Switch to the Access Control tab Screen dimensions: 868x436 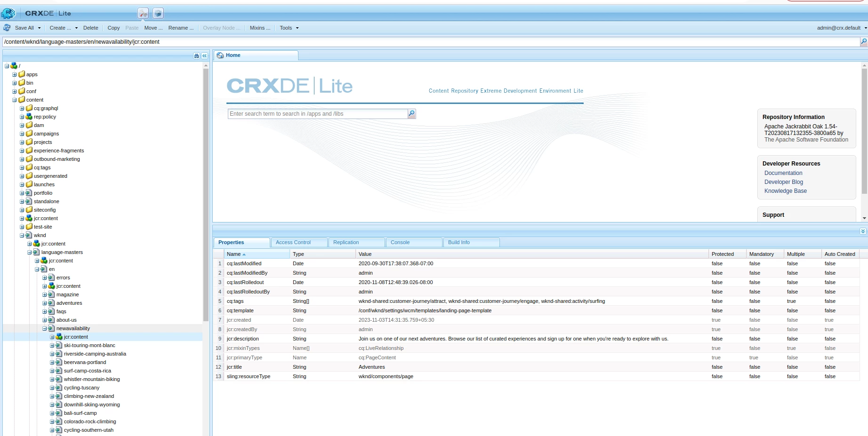coord(299,242)
